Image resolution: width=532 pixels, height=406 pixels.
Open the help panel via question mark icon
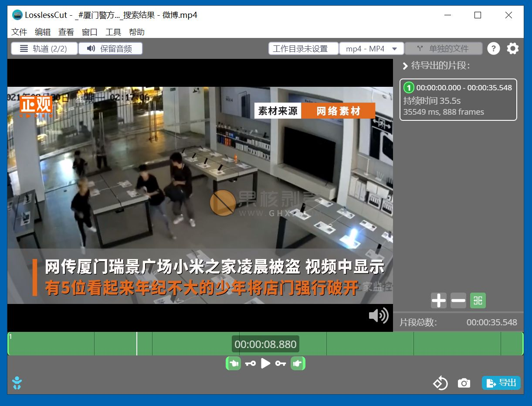(x=493, y=48)
